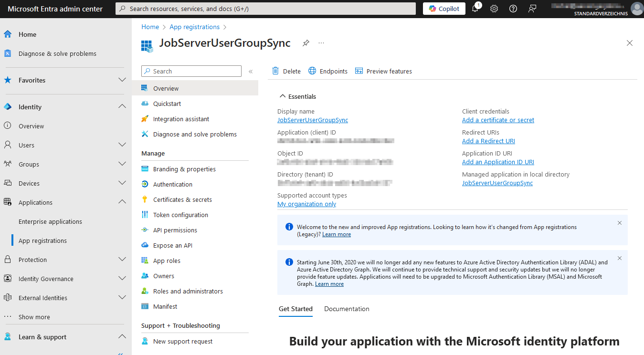Click Add a certificate or secret link
Image resolution: width=644 pixels, height=355 pixels.
pos(498,120)
